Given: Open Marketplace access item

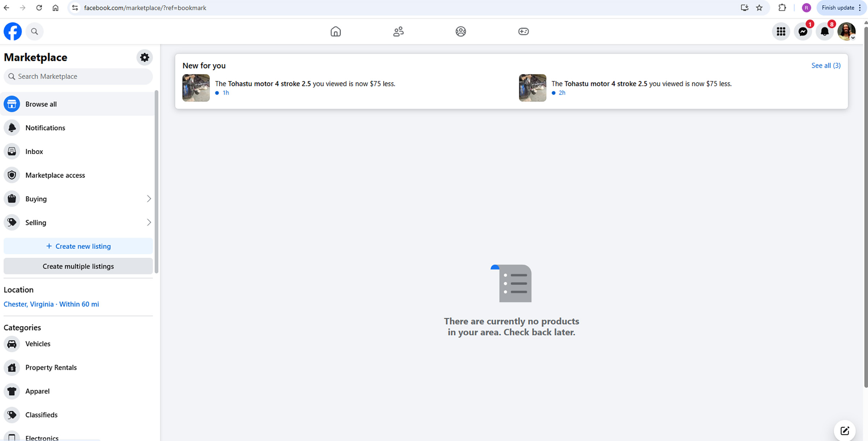Looking at the screenshot, I should [x=78, y=175].
